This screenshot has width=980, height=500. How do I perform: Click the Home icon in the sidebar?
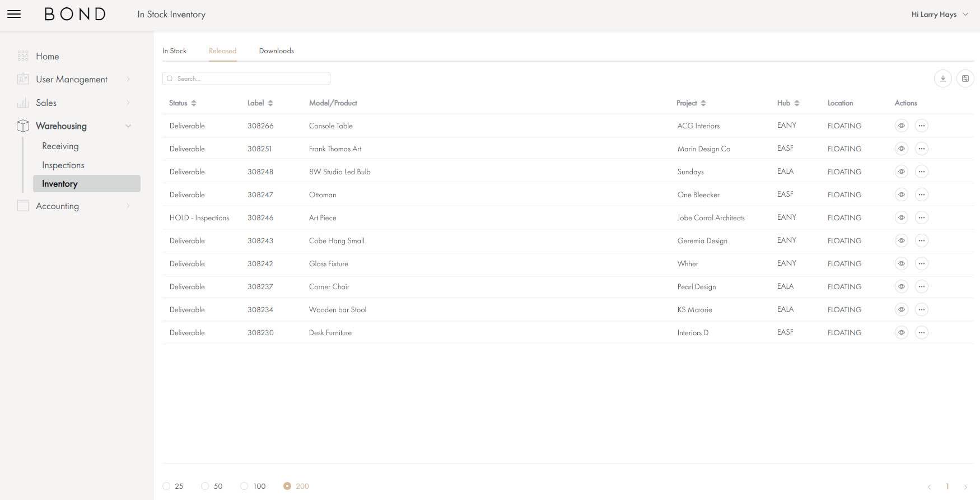23,56
